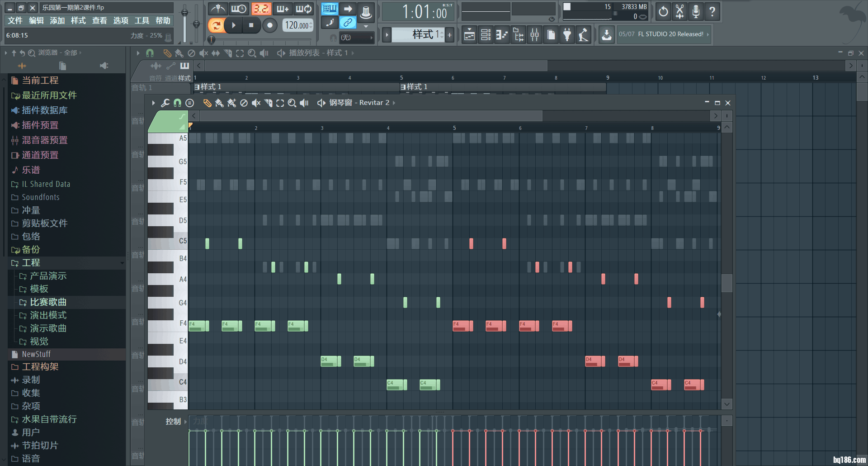This screenshot has height=466, width=868.
Task: Open piano roll wrench tools menu
Action: coord(165,103)
